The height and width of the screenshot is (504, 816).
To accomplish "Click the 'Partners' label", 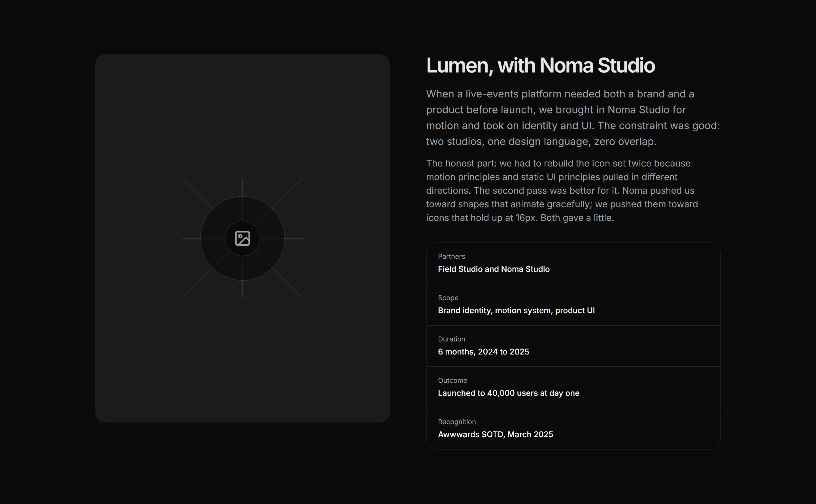I will [x=451, y=256].
